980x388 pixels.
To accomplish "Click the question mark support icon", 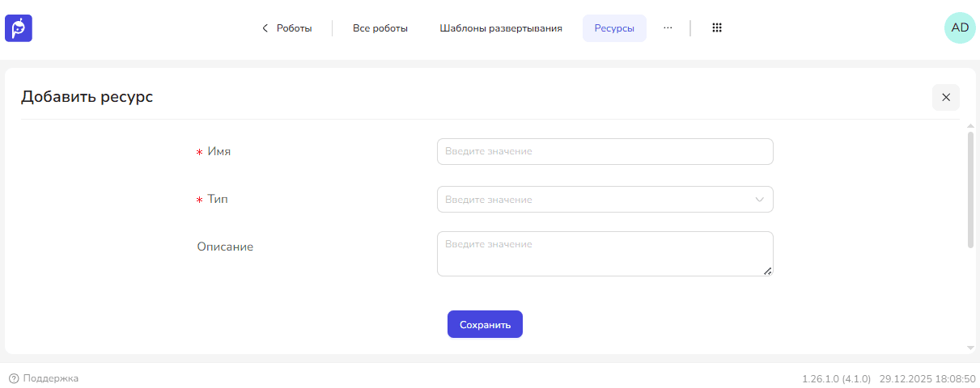I will 14,378.
